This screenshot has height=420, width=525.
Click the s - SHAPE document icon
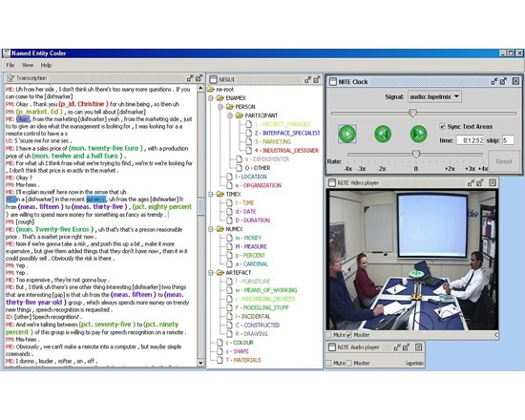tap(220, 351)
